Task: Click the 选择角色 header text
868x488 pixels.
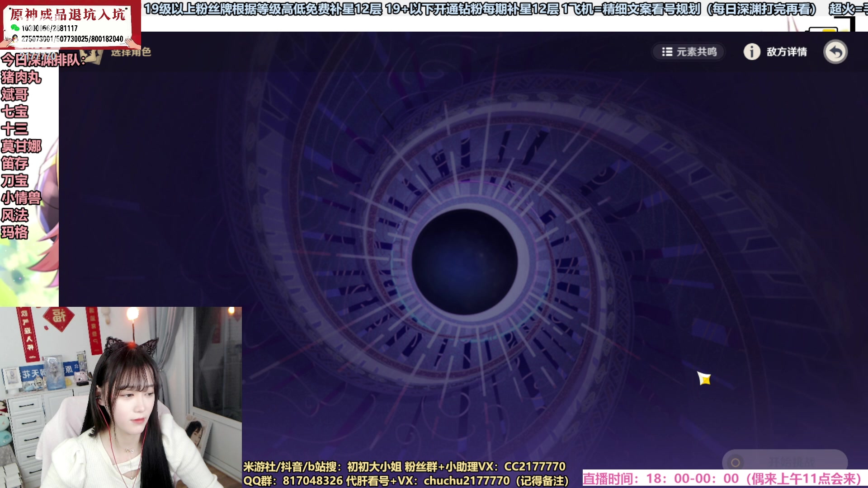Action: (x=131, y=52)
